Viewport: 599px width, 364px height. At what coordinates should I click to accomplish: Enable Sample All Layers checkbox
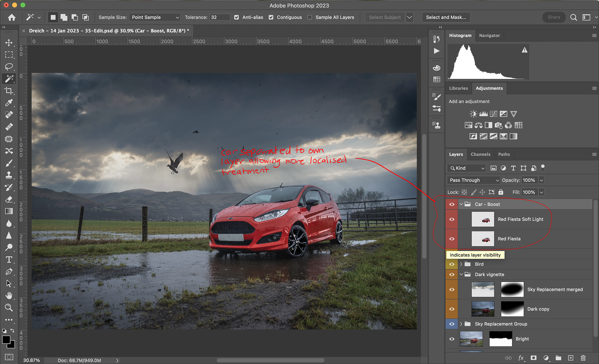[x=310, y=17]
